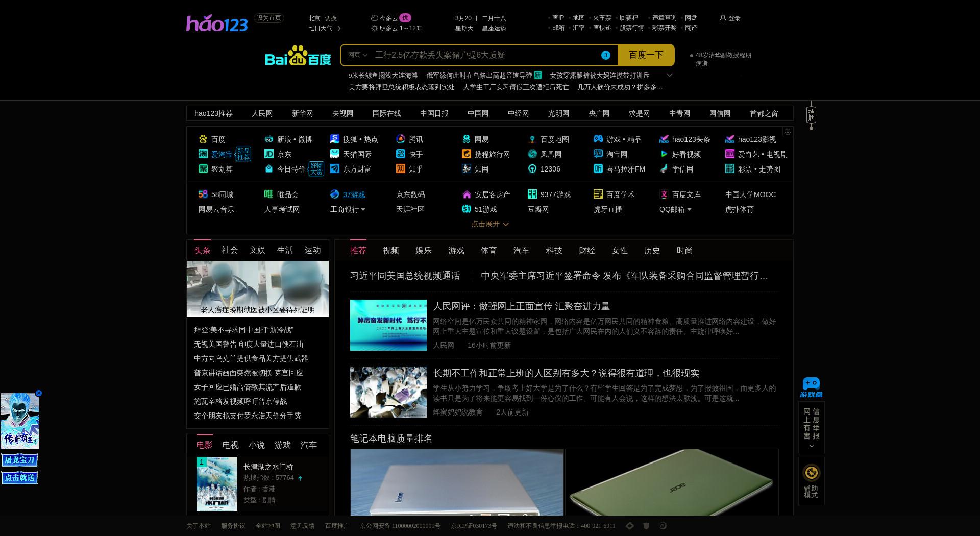Select the 科技 feed tab

[x=554, y=250]
